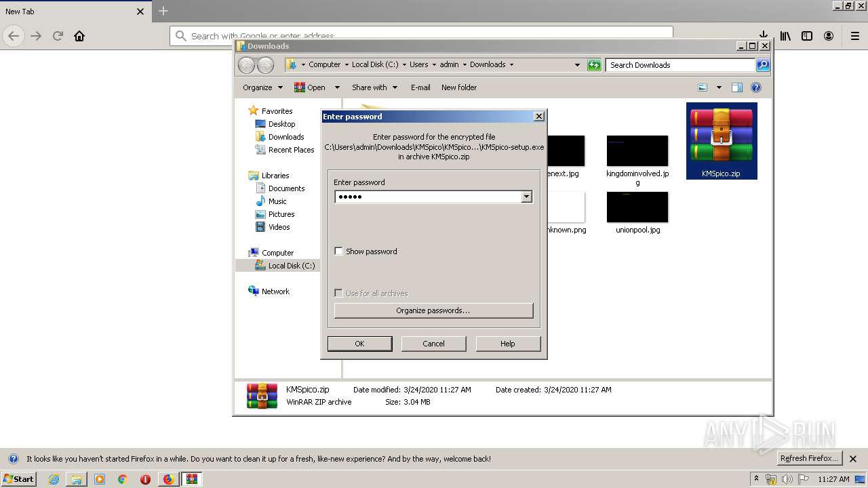Open Firefox account icon
Viewport: 868px width, 488px height.
[829, 36]
